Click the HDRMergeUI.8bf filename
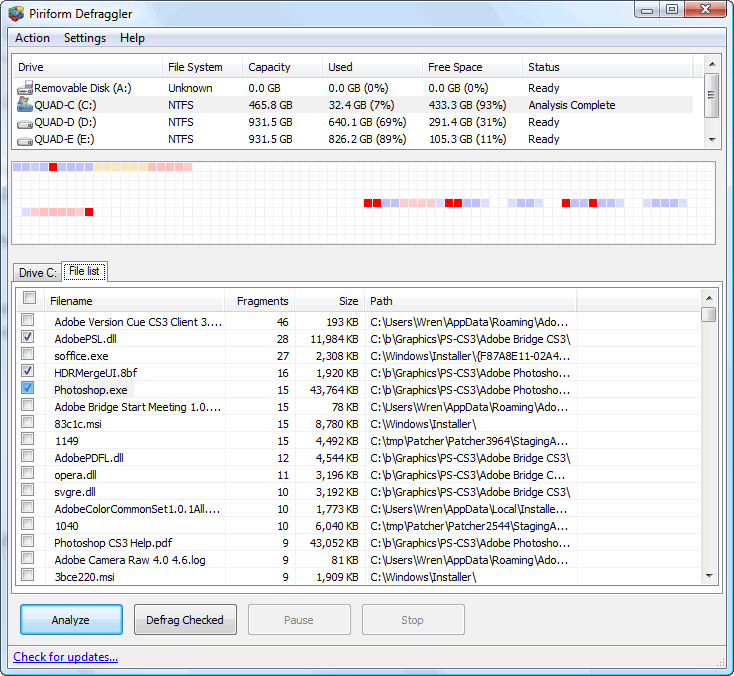734x676 pixels. click(x=96, y=373)
